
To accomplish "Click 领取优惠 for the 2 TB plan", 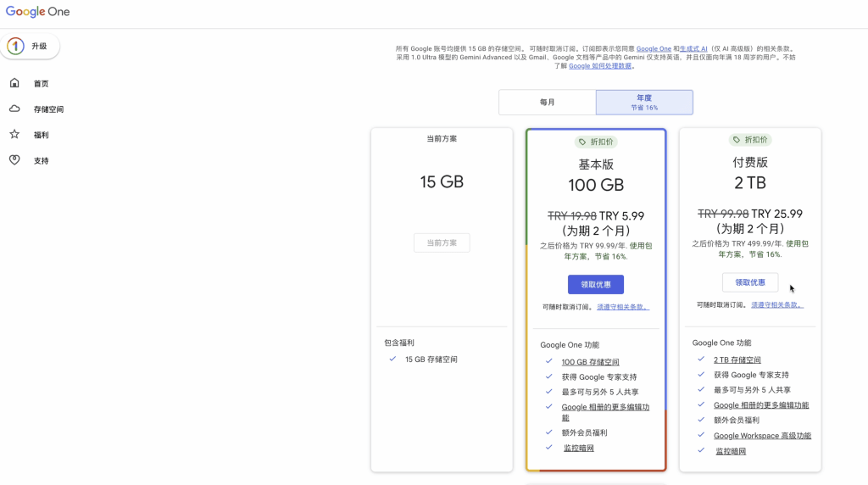I will click(x=750, y=282).
